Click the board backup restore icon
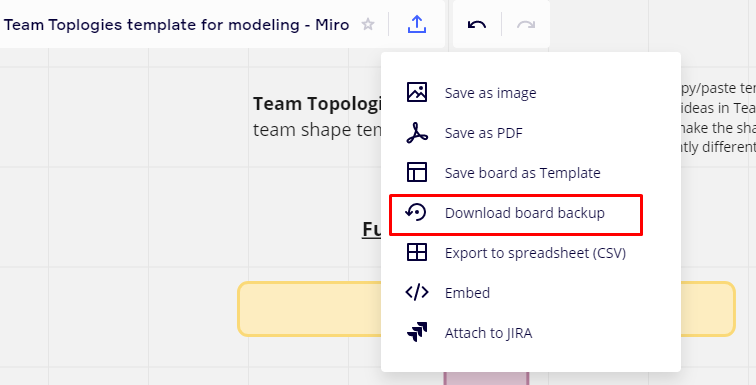This screenshot has height=385, width=756. [416, 212]
